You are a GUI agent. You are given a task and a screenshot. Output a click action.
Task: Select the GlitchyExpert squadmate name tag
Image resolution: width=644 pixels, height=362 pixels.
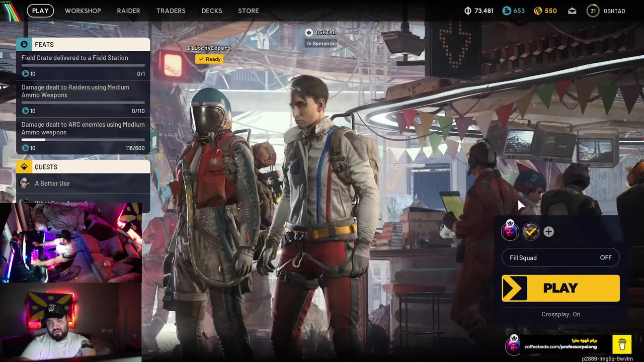click(209, 48)
